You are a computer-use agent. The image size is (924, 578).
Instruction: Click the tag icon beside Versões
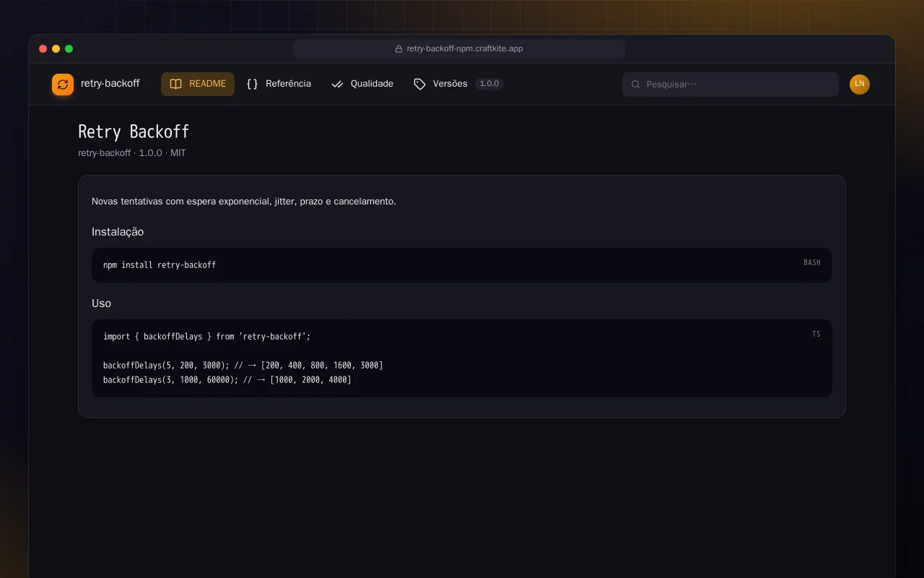click(x=419, y=84)
